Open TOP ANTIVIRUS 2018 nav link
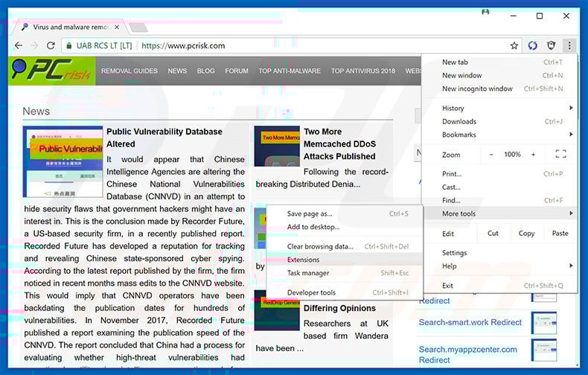This screenshot has width=588, height=375. pyautogui.click(x=362, y=71)
